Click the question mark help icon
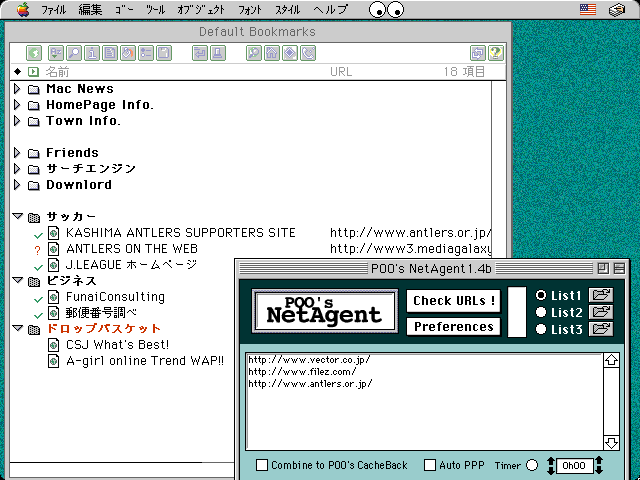Image resolution: width=640 pixels, height=480 pixels. [496, 53]
